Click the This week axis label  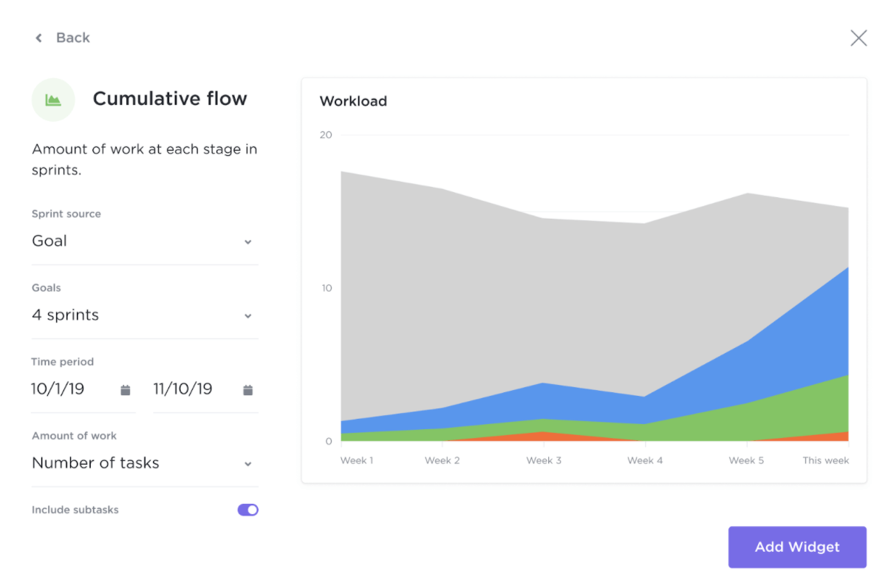[x=826, y=460]
